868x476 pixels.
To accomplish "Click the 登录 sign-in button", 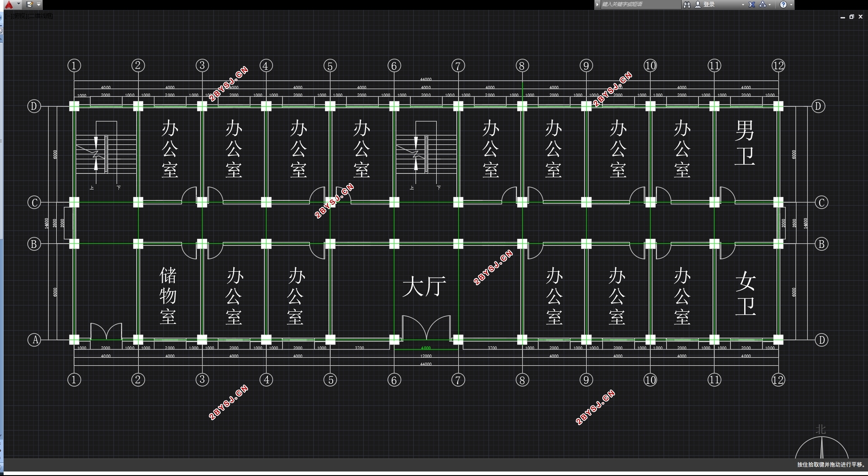I will [x=705, y=4].
